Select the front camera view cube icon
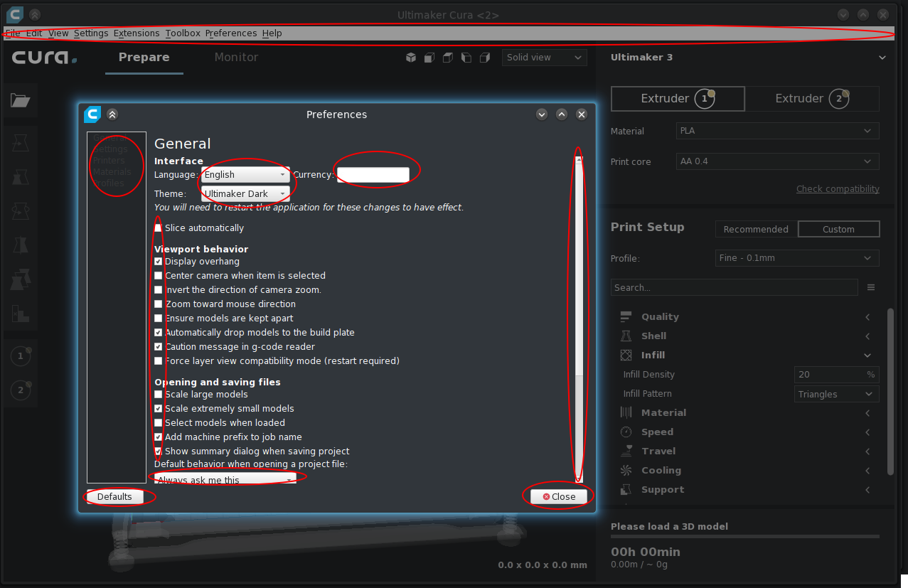The image size is (908, 588). (429, 58)
